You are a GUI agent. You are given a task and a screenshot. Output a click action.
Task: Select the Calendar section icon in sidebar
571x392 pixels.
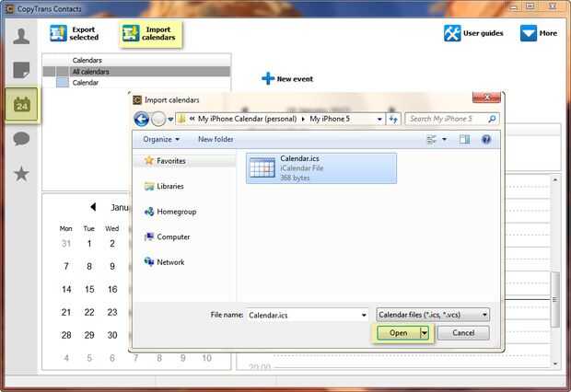tap(21, 105)
